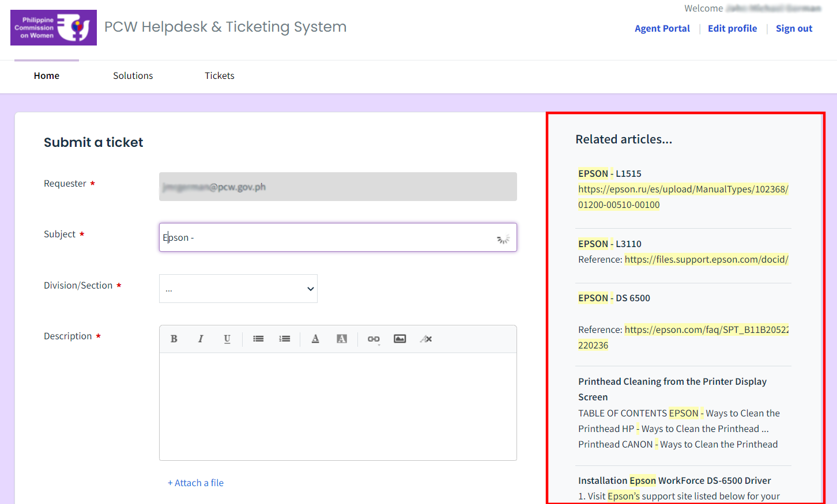This screenshot has height=504, width=837.
Task: Click the PCW Helpdesk & Ticketing System title
Action: (225, 27)
